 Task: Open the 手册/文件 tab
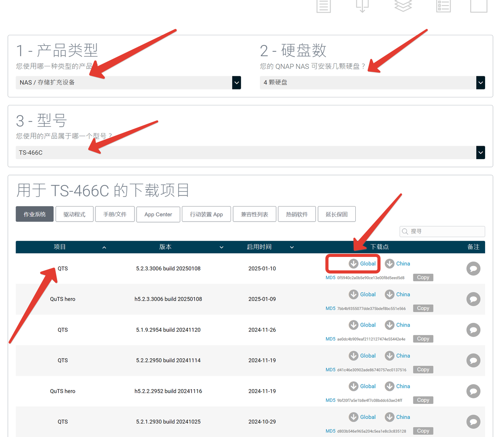[x=115, y=214]
